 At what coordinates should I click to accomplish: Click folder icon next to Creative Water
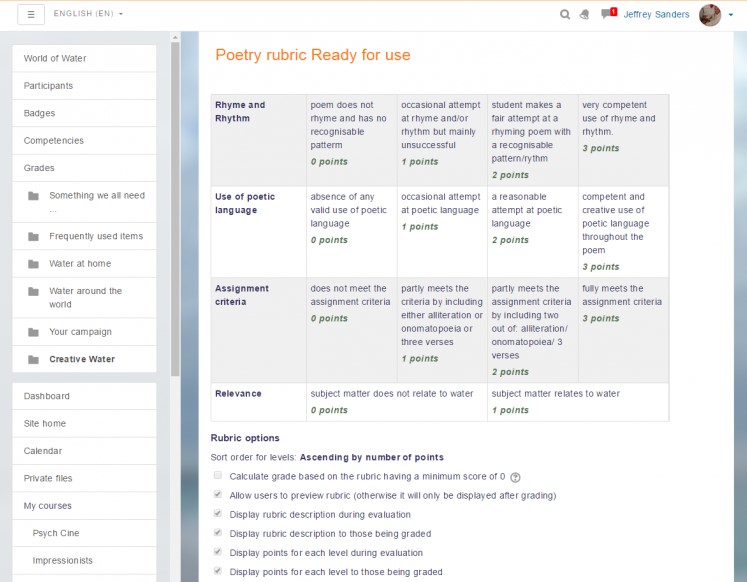point(33,359)
